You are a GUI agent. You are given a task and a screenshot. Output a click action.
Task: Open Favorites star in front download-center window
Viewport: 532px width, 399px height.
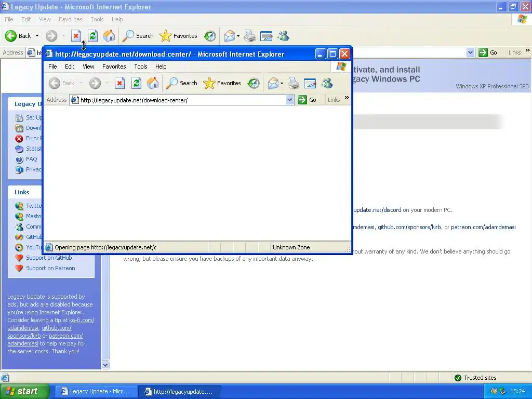coord(222,83)
